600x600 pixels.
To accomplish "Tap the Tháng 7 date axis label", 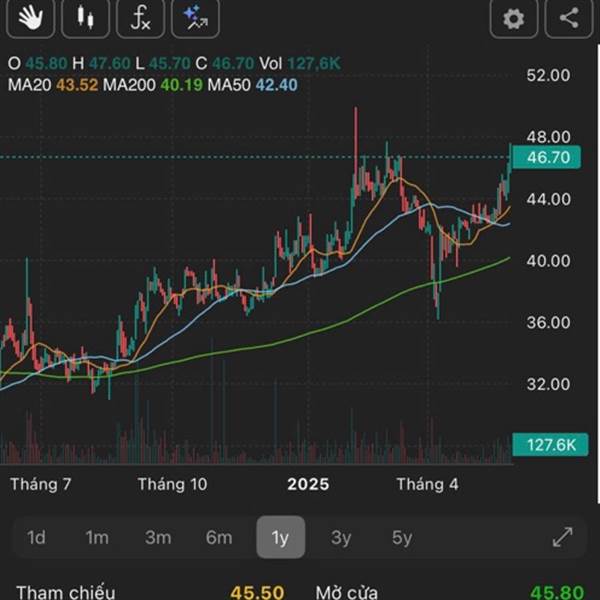I will tap(41, 484).
